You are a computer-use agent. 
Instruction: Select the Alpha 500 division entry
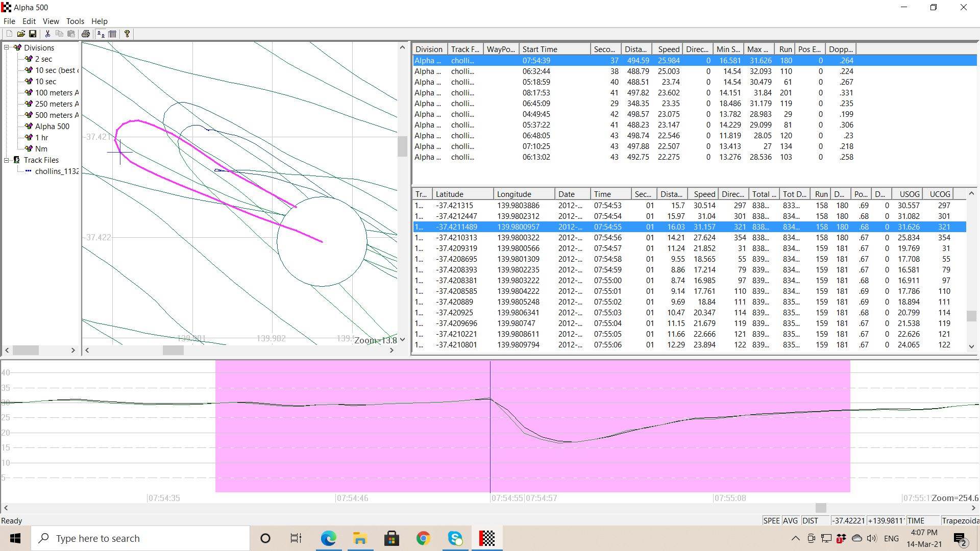click(53, 126)
